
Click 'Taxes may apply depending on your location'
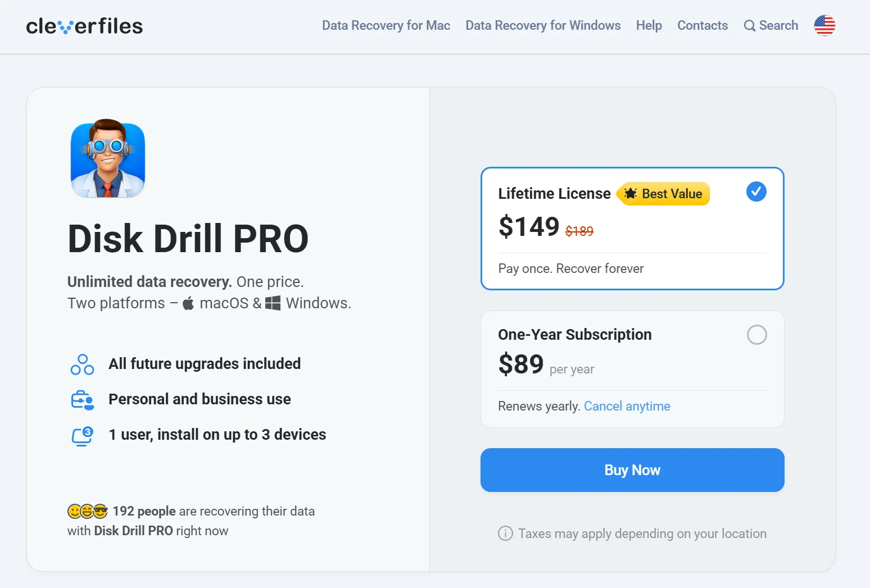pyautogui.click(x=642, y=534)
